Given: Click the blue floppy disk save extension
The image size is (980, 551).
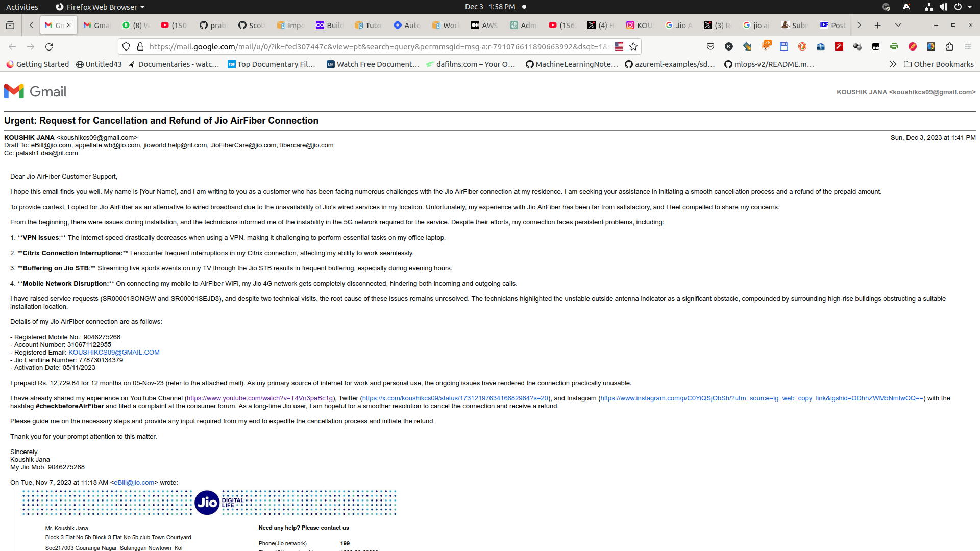Looking at the screenshot, I should [x=784, y=46].
